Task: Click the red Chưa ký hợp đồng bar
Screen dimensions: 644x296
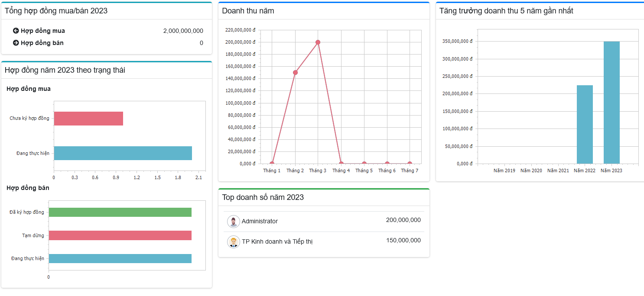Action: tap(88, 119)
